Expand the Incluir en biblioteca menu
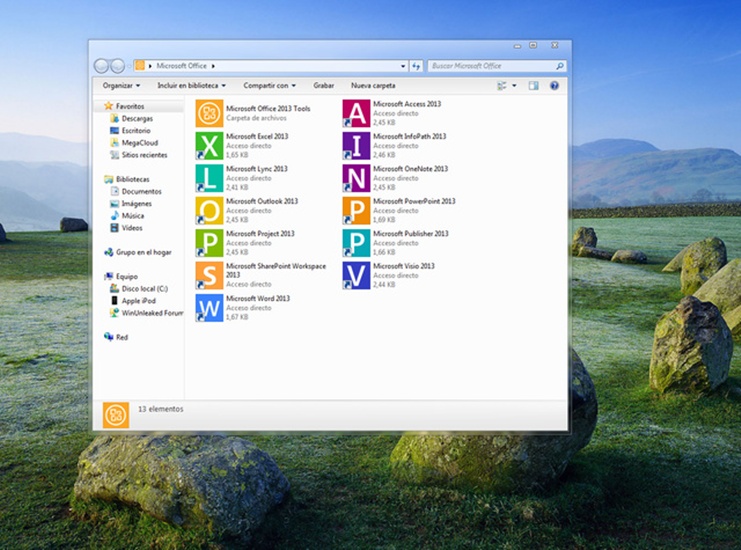 (x=191, y=86)
